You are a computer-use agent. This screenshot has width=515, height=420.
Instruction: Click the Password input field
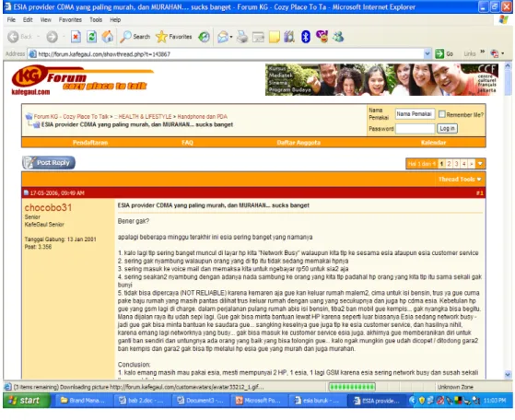coord(415,128)
